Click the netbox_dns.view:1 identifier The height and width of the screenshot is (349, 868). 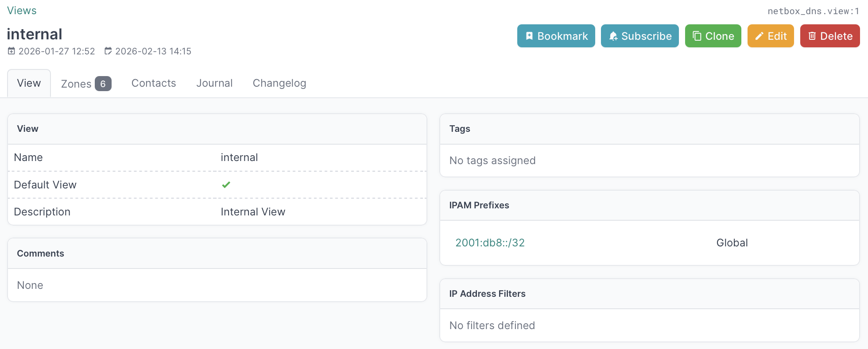click(x=813, y=11)
